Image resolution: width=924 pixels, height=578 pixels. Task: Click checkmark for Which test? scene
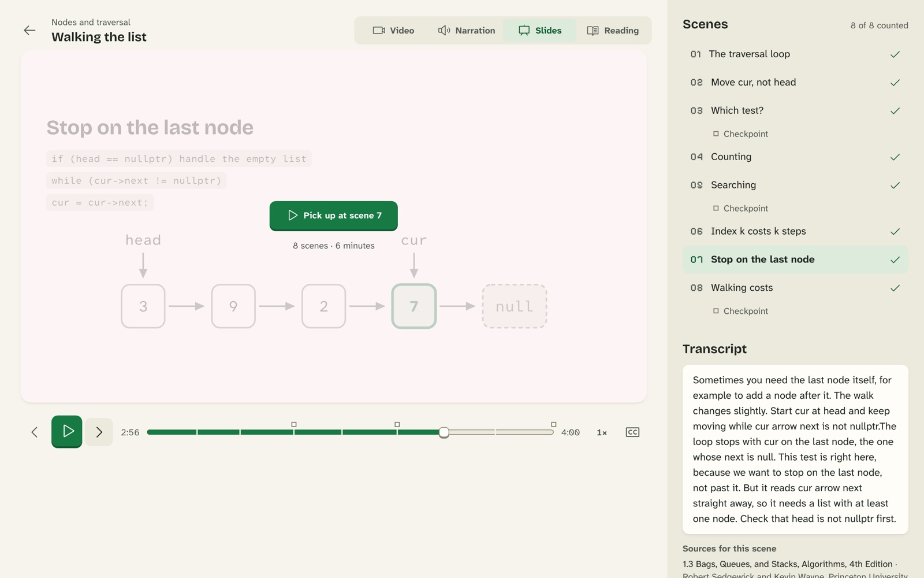coord(895,111)
